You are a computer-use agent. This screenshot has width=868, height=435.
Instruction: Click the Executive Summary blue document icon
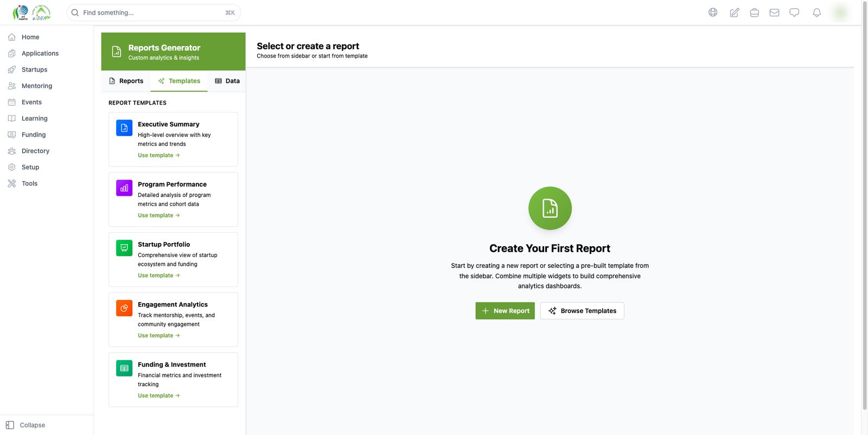click(124, 128)
